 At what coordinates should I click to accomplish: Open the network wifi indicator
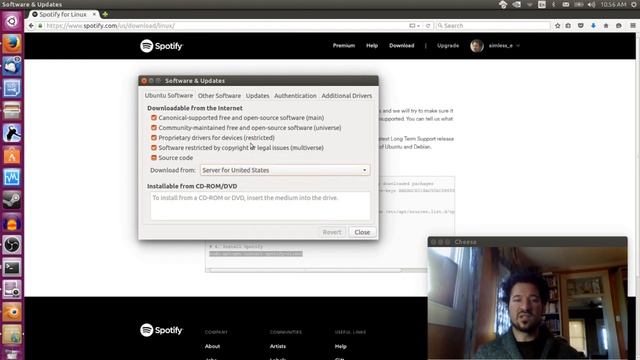[x=529, y=4]
